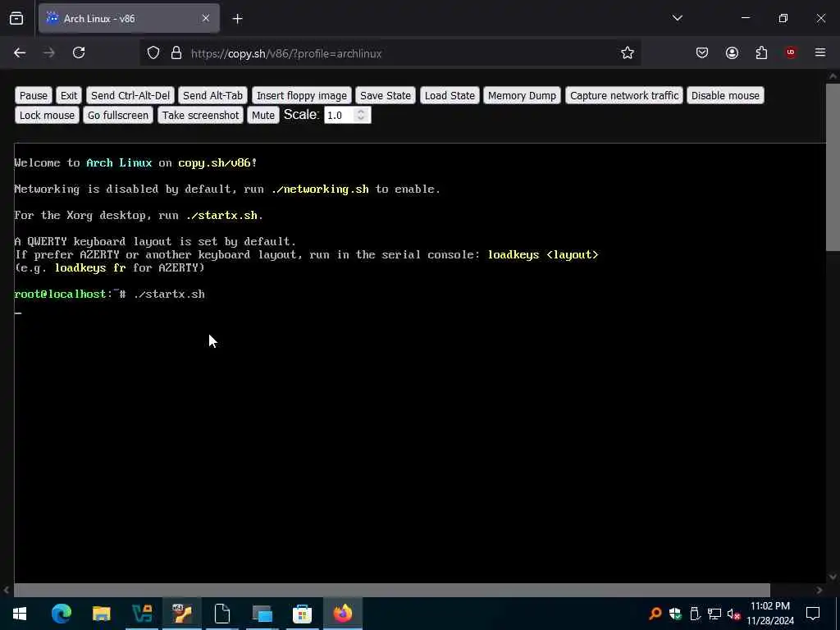Image resolution: width=840 pixels, height=630 pixels.
Task: Click the Exit button
Action: pyautogui.click(x=69, y=95)
